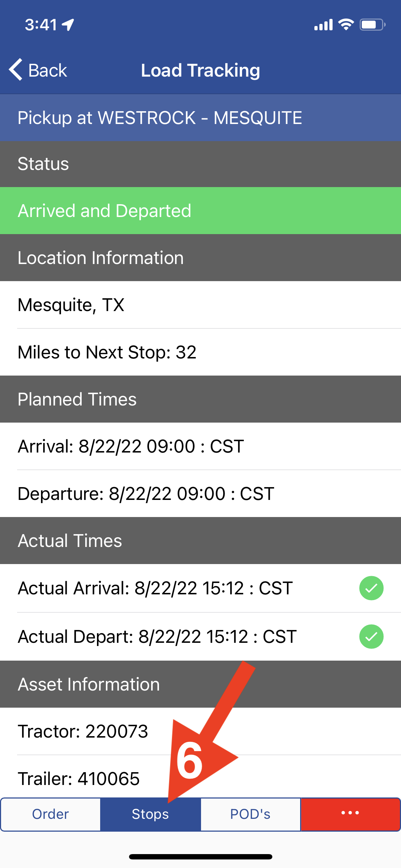Image resolution: width=401 pixels, height=868 pixels.
Task: Tap the green checkmark beside Actual Depart
Action: (x=371, y=636)
